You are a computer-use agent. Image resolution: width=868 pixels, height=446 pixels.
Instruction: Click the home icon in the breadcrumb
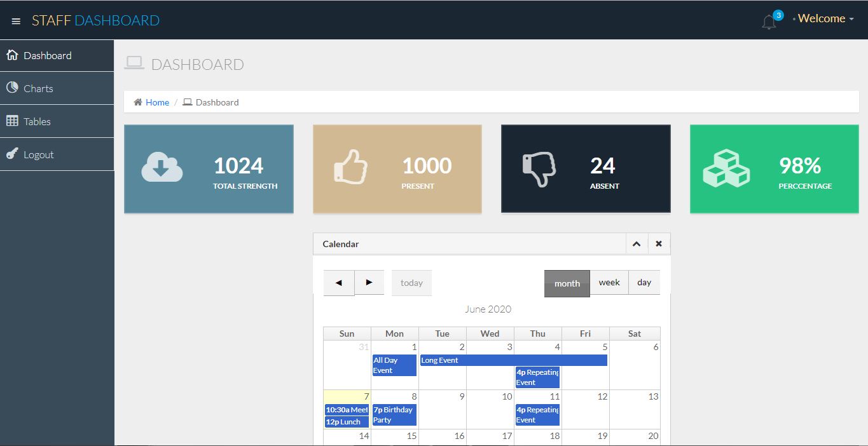[138, 102]
